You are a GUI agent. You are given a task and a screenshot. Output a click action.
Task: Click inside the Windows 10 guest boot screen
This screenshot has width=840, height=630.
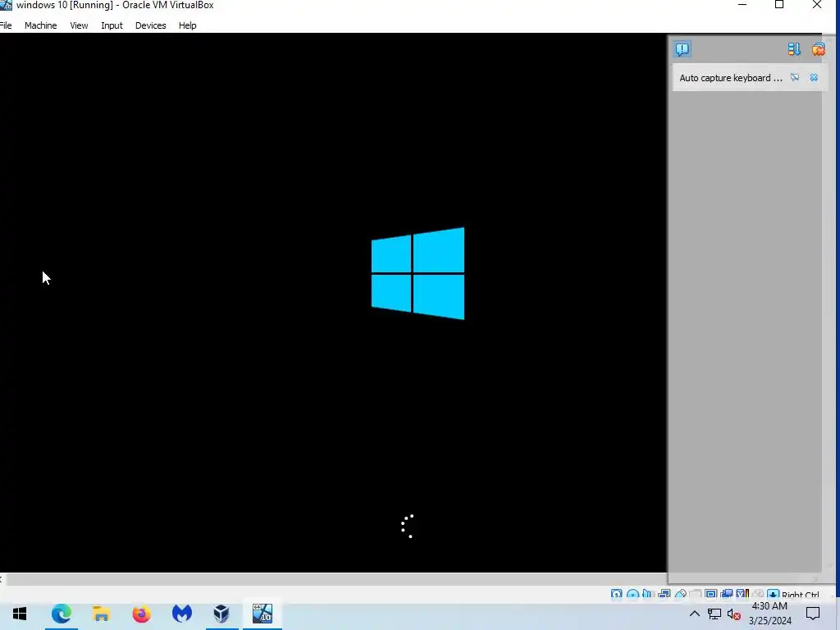[x=333, y=303]
